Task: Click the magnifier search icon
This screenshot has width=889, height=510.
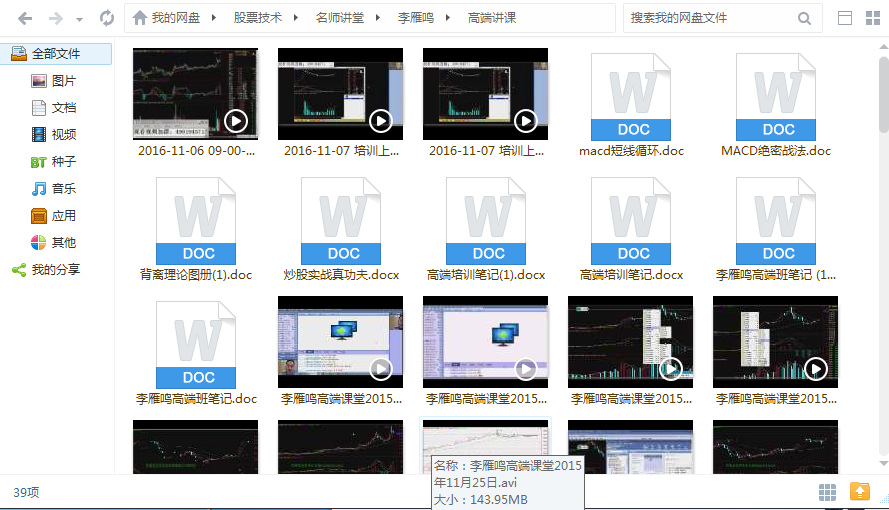Action: click(804, 19)
